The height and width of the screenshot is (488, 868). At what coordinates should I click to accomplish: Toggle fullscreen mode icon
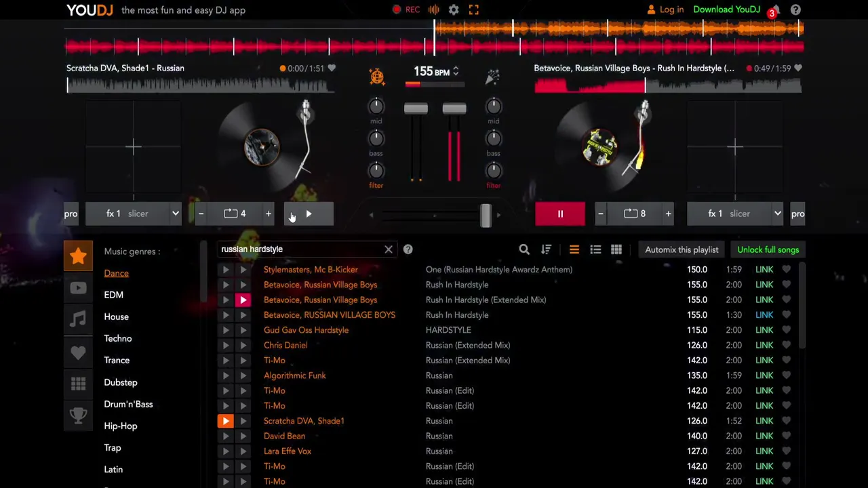pos(473,9)
